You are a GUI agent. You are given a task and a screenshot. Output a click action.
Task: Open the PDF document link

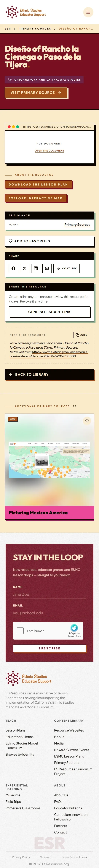coord(49,151)
